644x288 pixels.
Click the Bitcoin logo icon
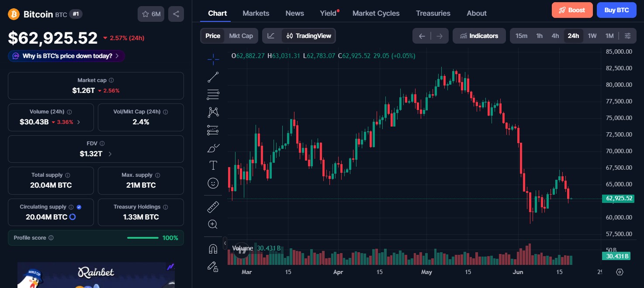[x=14, y=14]
